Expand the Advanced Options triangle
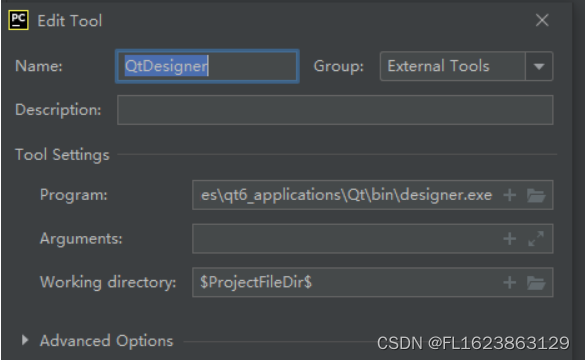585x360 pixels. [25, 340]
